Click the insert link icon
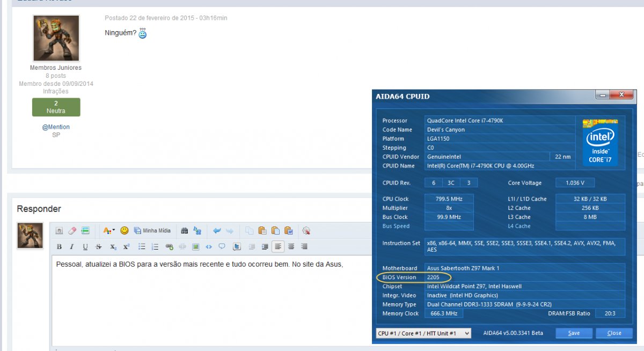 170,247
